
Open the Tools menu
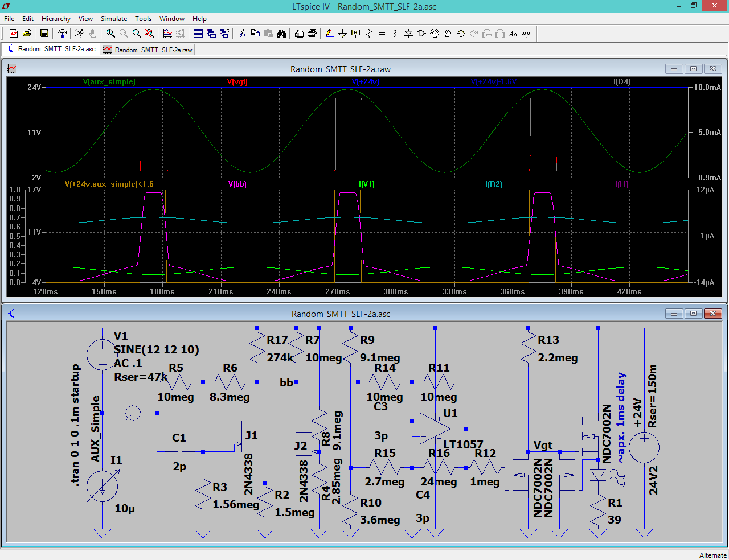point(143,19)
